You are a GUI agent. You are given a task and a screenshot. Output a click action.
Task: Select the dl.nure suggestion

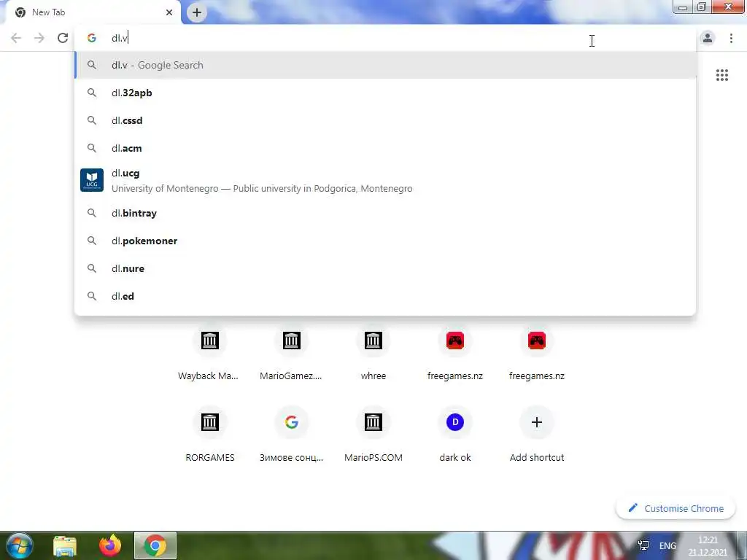point(385,268)
